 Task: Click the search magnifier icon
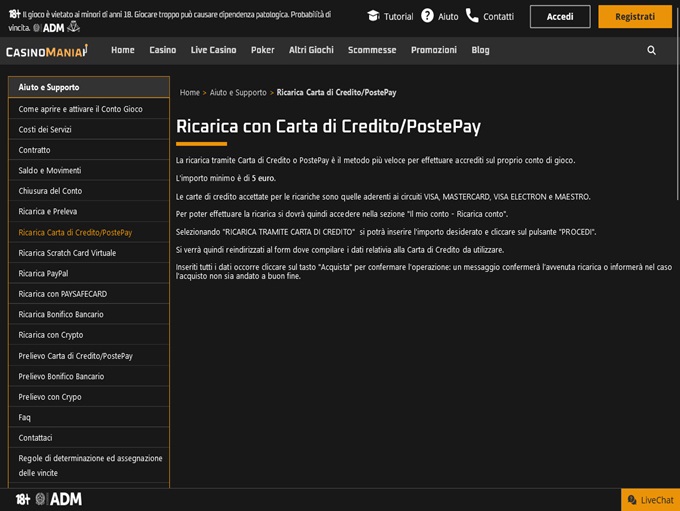(652, 50)
